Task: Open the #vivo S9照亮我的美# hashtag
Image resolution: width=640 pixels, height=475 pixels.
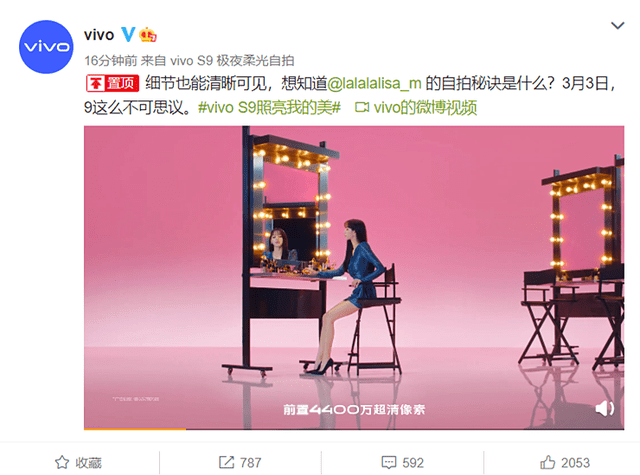Action: click(x=269, y=108)
